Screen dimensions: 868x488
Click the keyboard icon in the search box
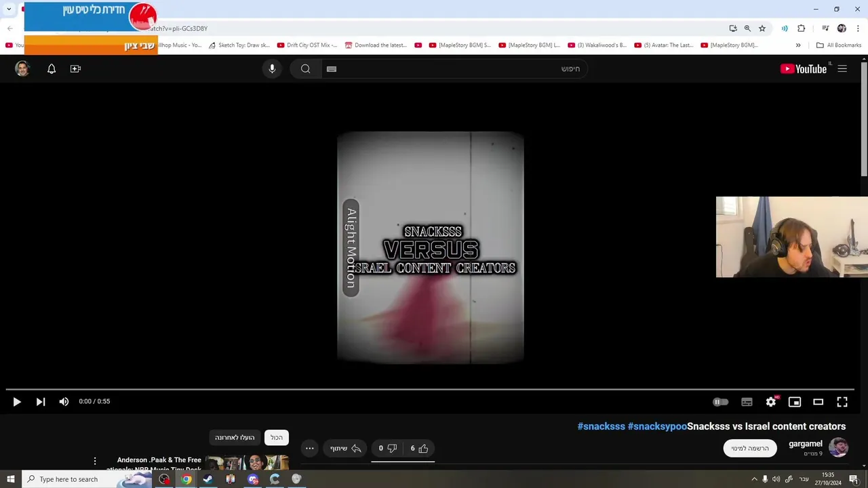coord(332,68)
